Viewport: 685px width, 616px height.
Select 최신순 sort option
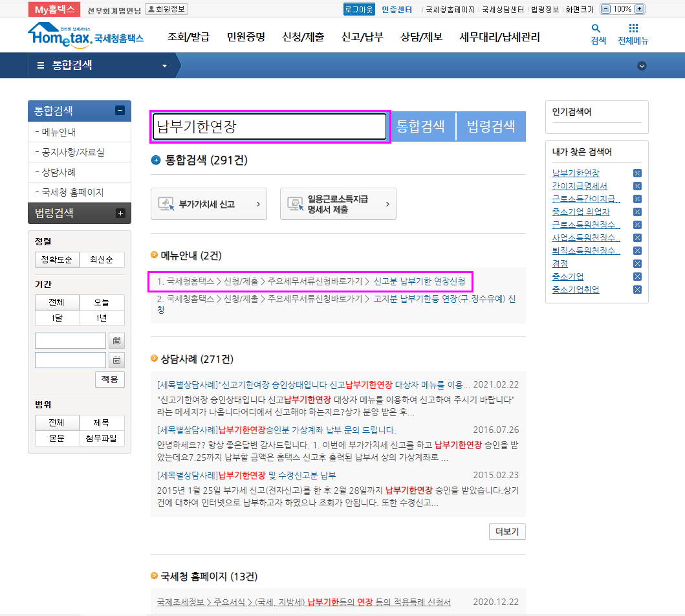tap(102, 260)
